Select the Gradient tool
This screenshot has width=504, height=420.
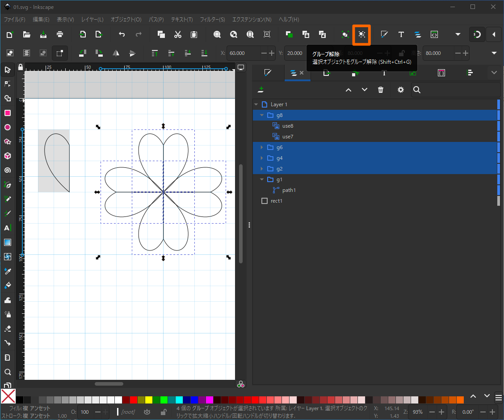coord(8,242)
